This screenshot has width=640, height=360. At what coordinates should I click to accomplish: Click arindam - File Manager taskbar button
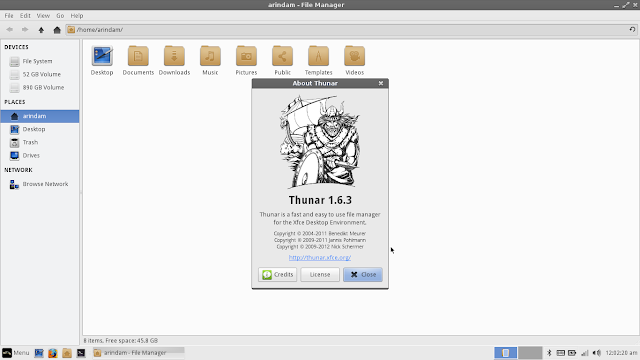pos(138,353)
